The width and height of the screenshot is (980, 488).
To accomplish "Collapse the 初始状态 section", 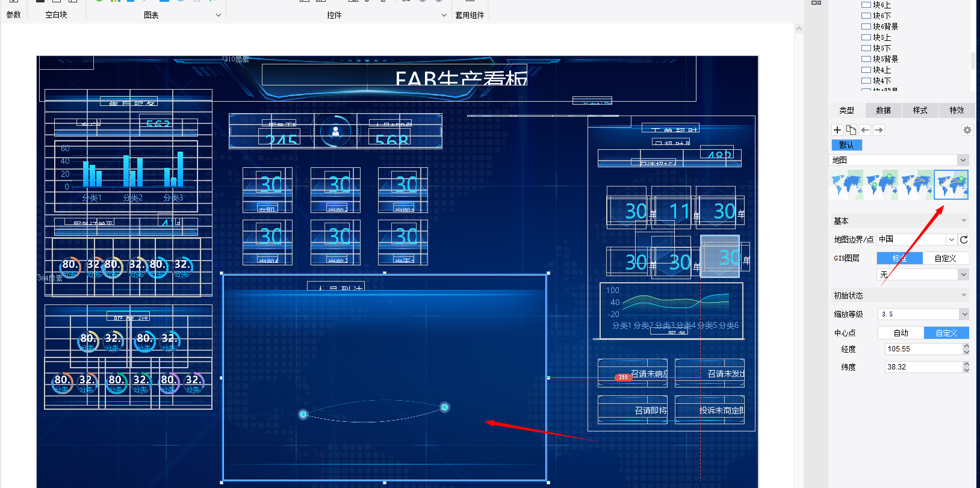I will (964, 295).
